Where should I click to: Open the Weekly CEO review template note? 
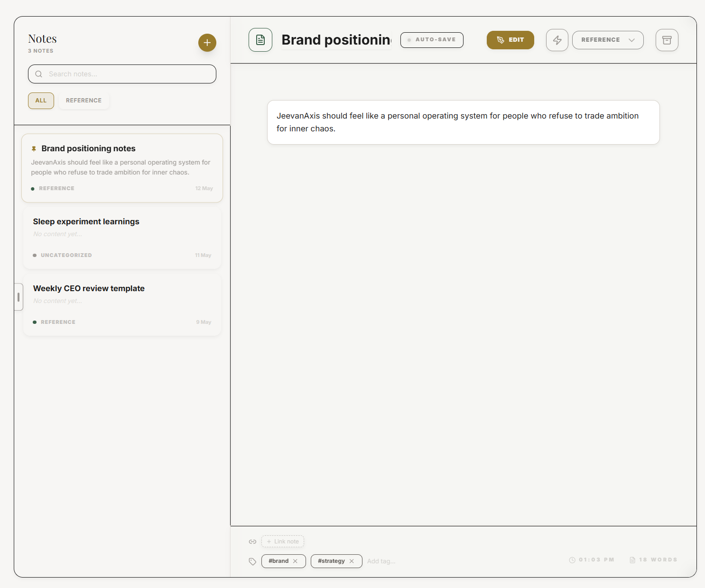click(x=122, y=305)
